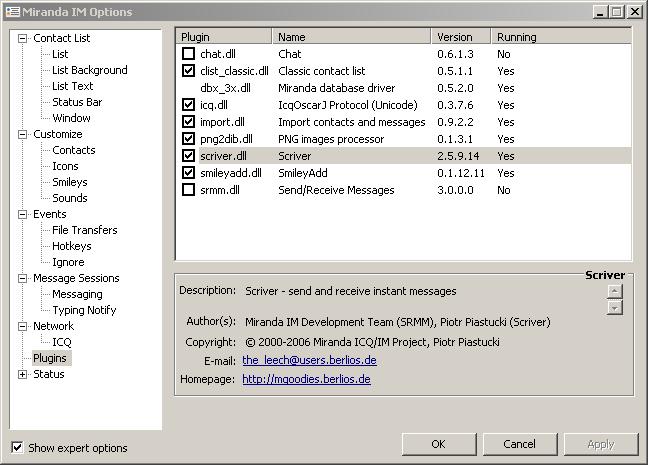Open the mgoodies.berlios.de homepage link

click(x=306, y=379)
